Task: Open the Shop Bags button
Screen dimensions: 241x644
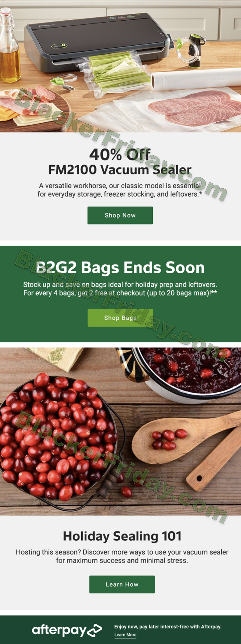Action: (120, 318)
